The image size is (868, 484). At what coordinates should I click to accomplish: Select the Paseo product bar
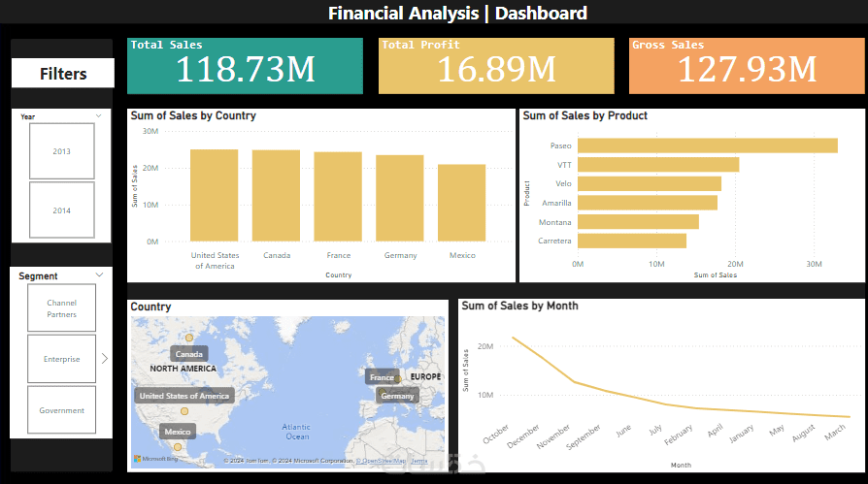coord(708,145)
